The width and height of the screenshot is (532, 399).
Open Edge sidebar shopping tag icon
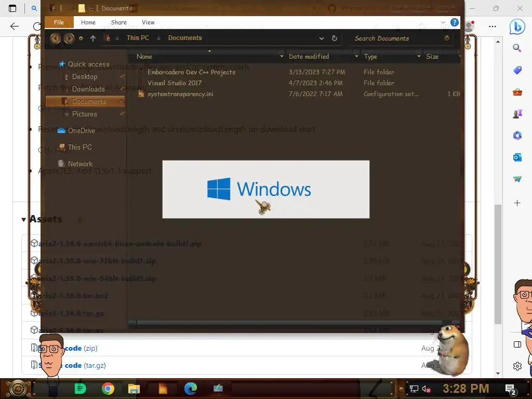coord(517,70)
